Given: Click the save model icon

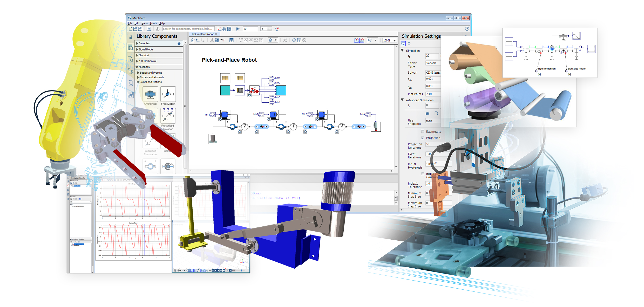Looking at the screenshot, I should pos(140,29).
